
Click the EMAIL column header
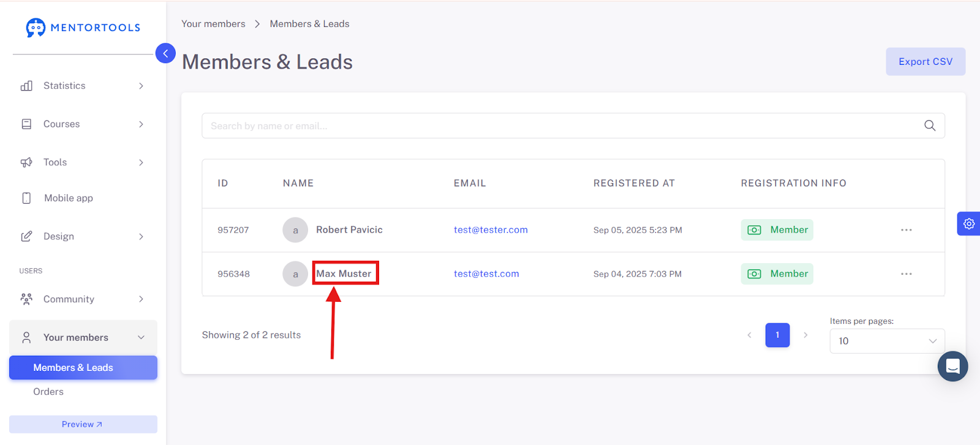tap(470, 183)
